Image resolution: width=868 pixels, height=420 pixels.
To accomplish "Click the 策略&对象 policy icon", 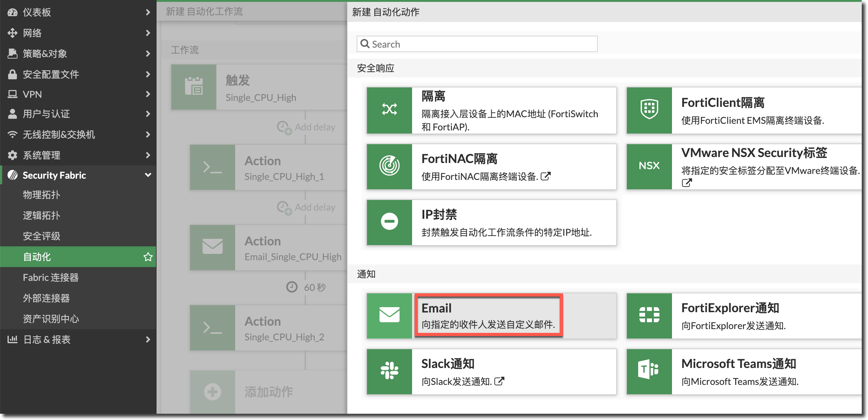I will (13, 54).
